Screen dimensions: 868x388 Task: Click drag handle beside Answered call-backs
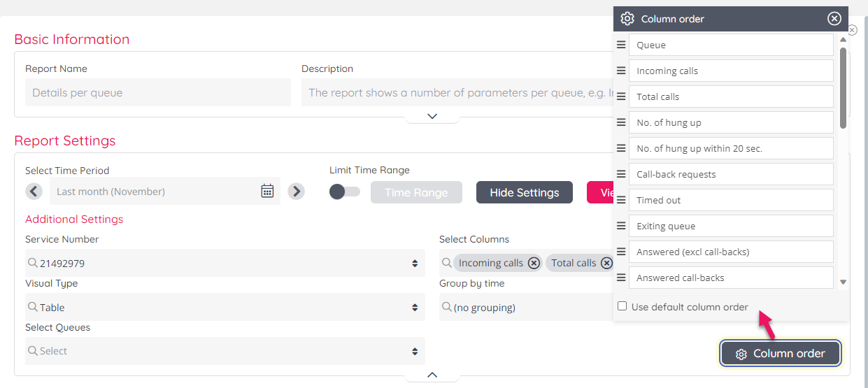click(621, 278)
